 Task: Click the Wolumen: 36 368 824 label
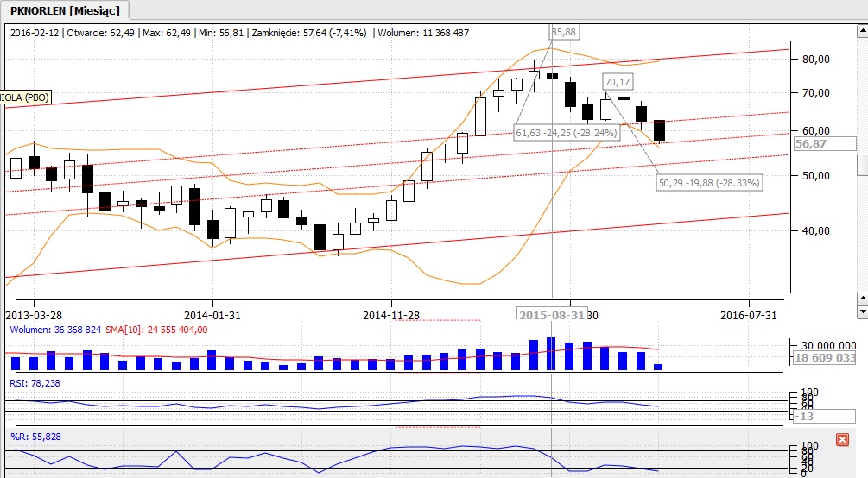point(55,330)
